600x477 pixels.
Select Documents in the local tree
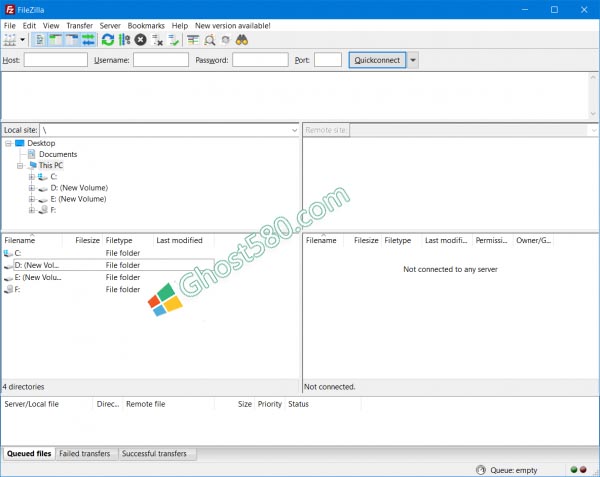coord(58,154)
